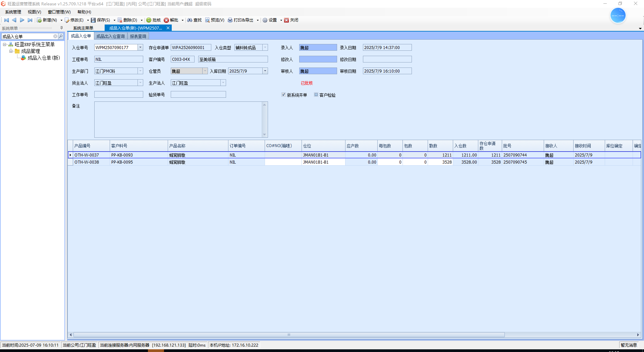Go to the previous record

14,20
